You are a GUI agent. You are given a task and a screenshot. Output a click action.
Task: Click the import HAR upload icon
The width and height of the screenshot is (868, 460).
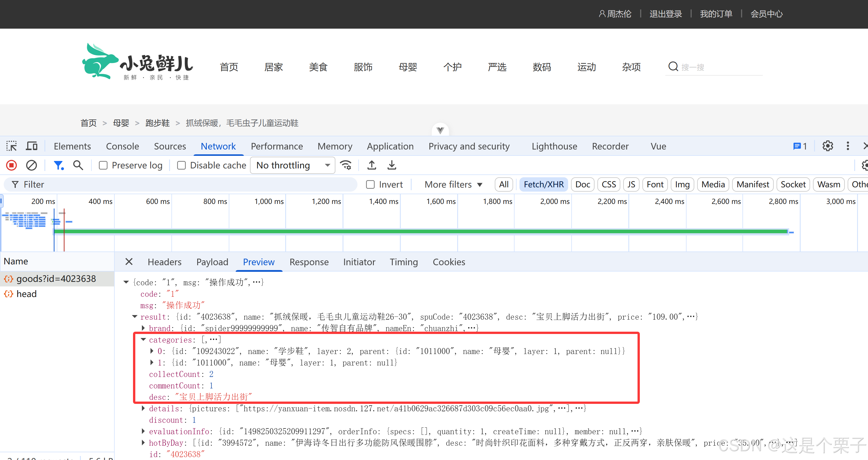372,165
